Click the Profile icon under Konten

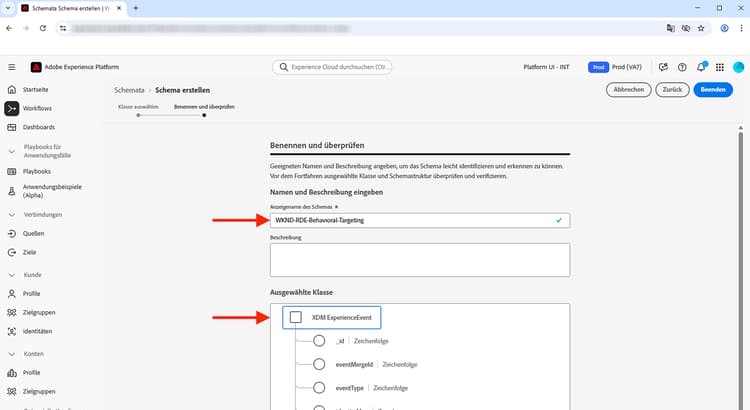[12, 373]
